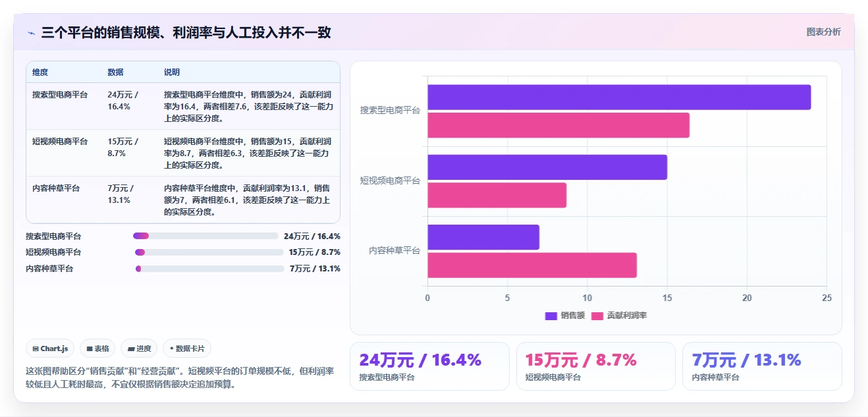Click chart axis label 内容种草平台
868x417 pixels.
click(394, 250)
